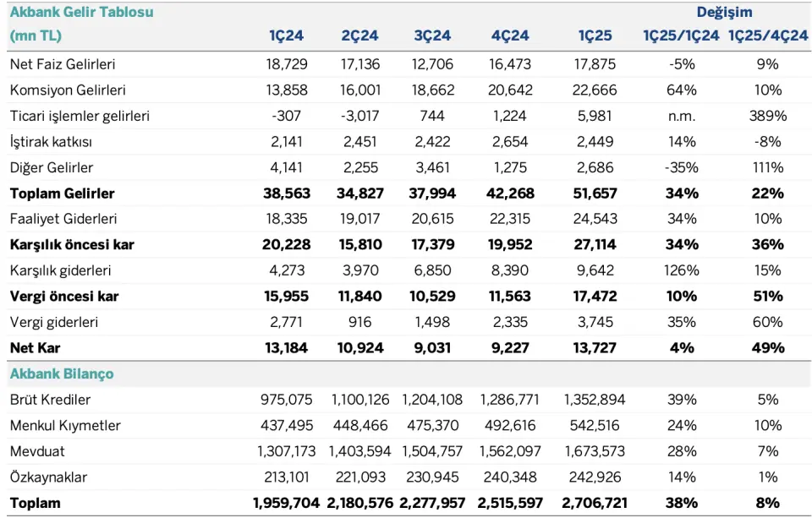Click the value 51,657 in Toplam Gelirler
This screenshot has width=812, height=518.
pos(595,194)
